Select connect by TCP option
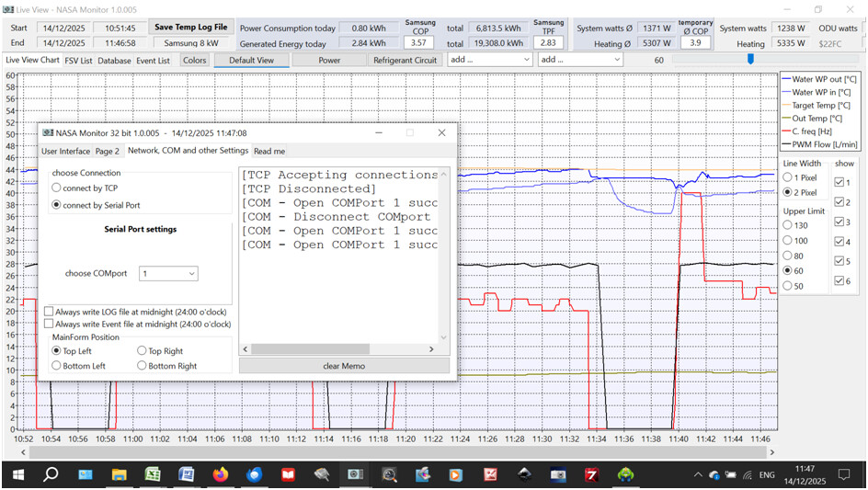The width and height of the screenshot is (868, 490). coord(57,188)
